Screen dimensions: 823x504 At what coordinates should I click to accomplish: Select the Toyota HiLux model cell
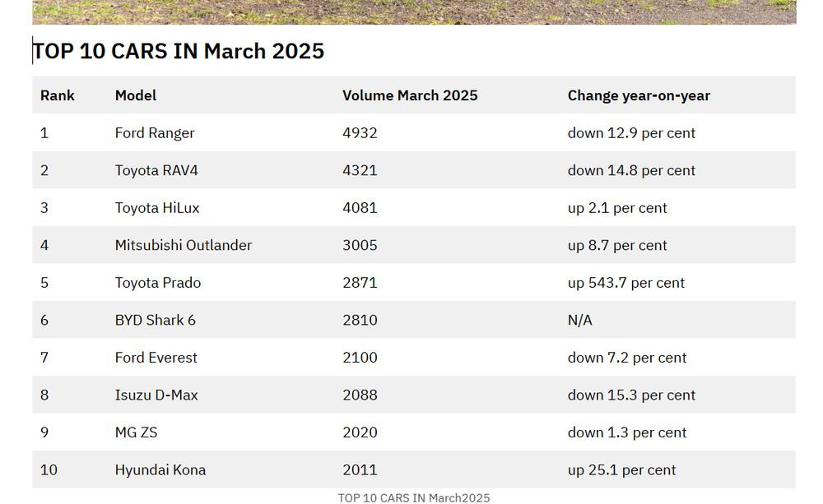157,208
